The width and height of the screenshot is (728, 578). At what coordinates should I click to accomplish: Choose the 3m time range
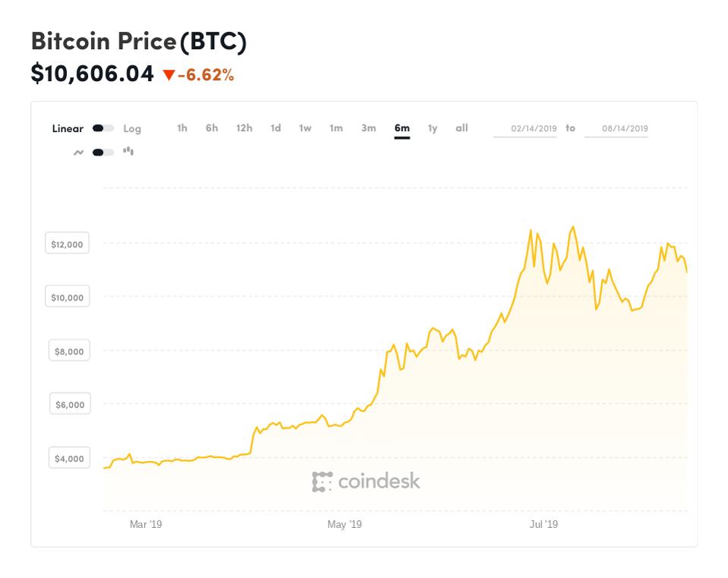368,128
